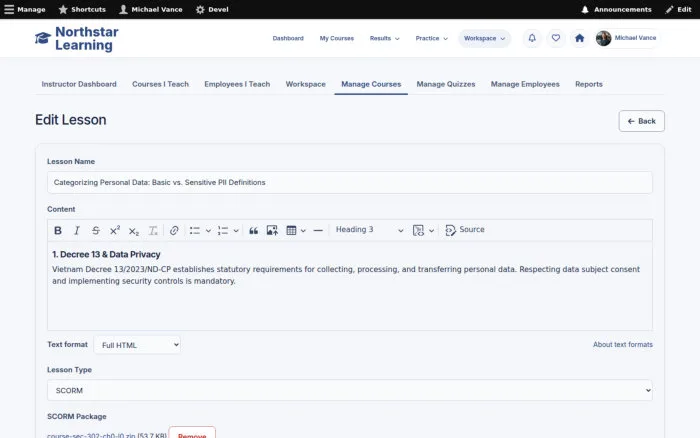Screen dimensions: 700x438
Task: Expand the Results menu
Action: point(384,38)
